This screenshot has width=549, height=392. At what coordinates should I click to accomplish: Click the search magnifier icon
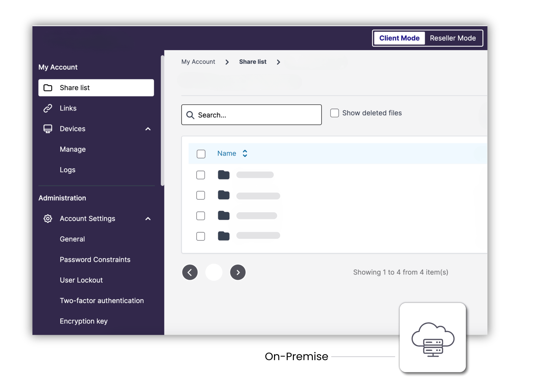[x=191, y=115]
